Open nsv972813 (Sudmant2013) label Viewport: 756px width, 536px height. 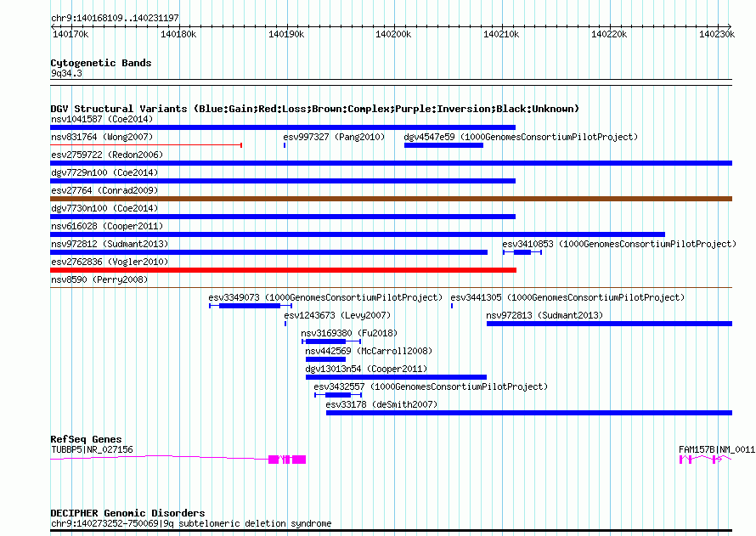(x=544, y=315)
